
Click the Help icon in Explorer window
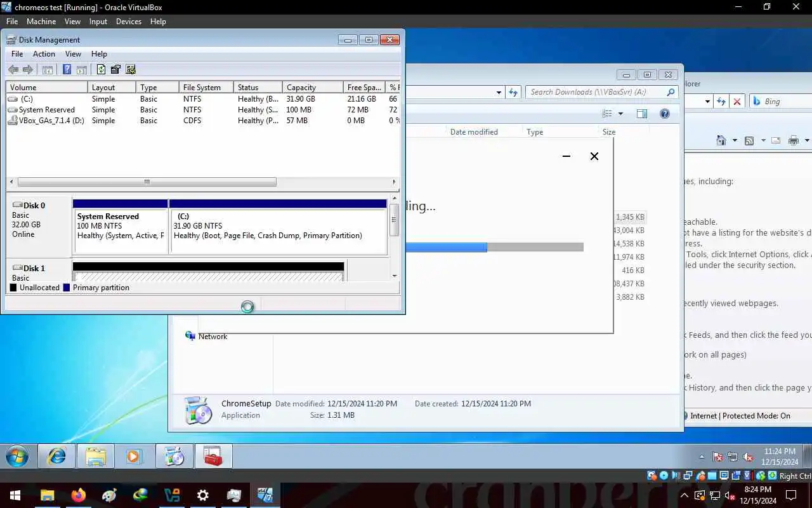[x=665, y=114]
